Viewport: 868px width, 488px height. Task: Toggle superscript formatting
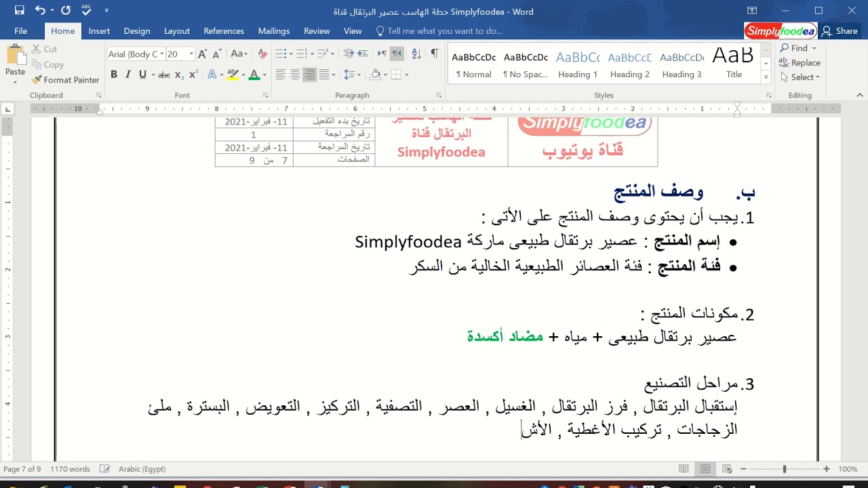tap(194, 75)
